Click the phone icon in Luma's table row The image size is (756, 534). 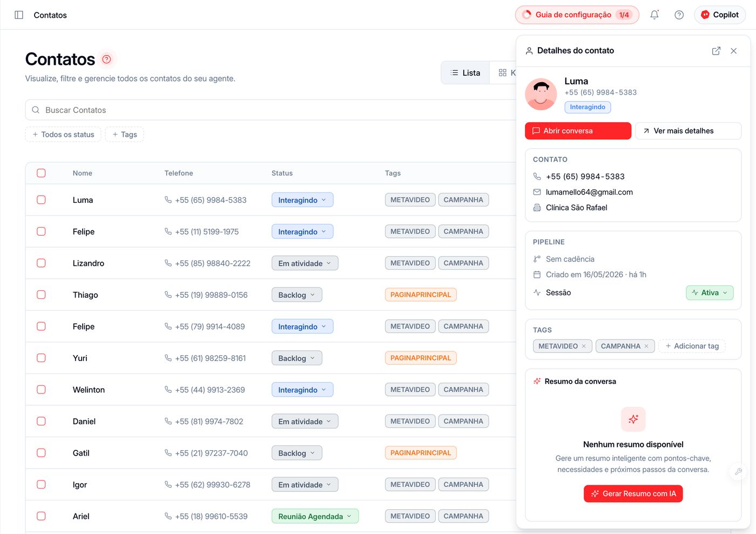(168, 200)
